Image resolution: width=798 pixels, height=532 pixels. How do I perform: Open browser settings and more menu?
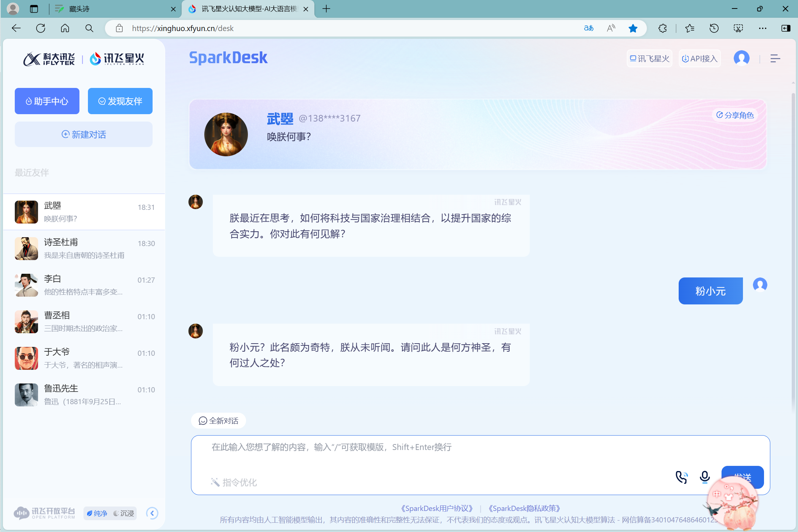763,28
